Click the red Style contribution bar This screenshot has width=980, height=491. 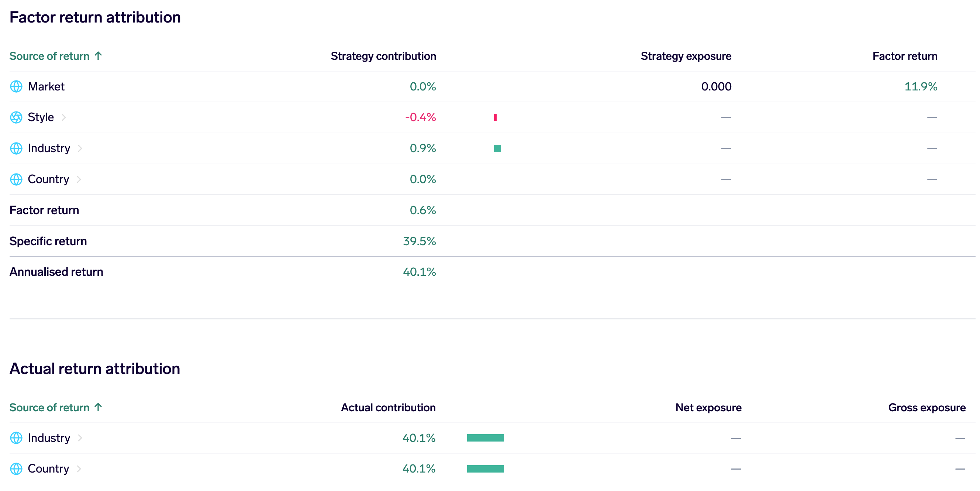click(x=495, y=117)
